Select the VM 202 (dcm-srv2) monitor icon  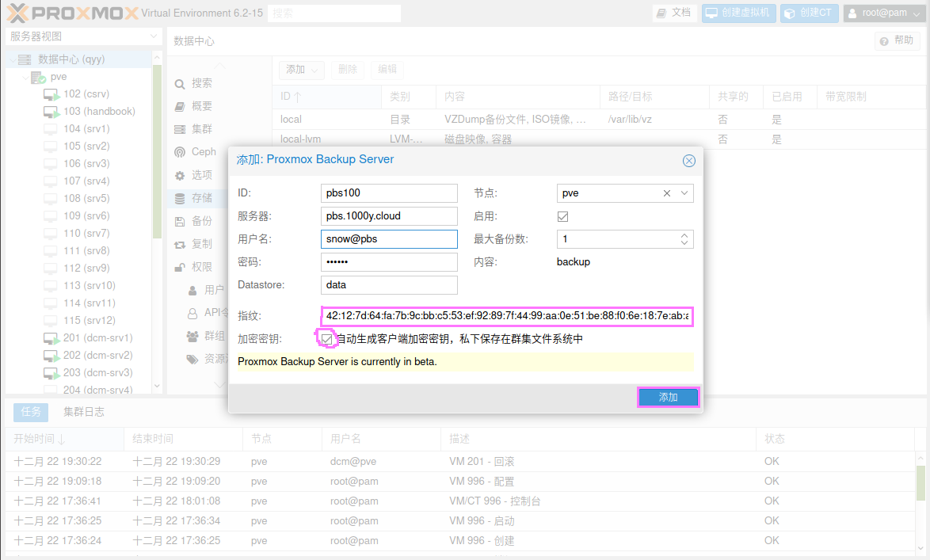[51, 356]
